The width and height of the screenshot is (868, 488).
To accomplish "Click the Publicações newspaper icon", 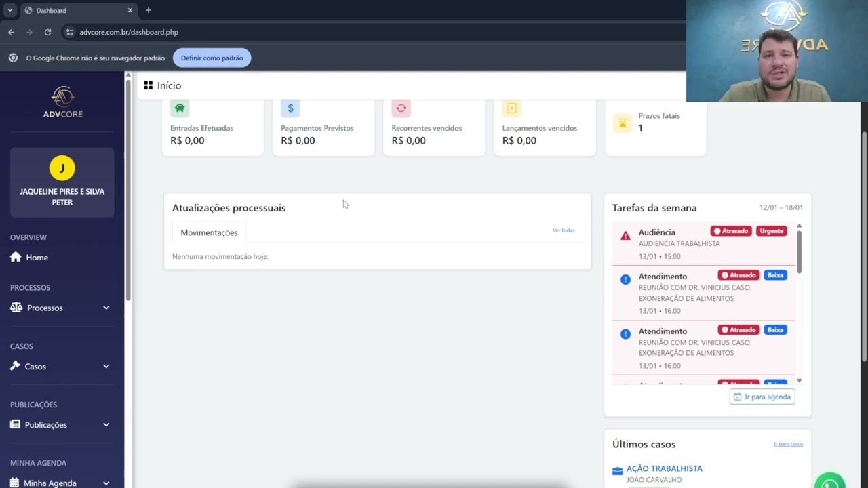I will [15, 424].
